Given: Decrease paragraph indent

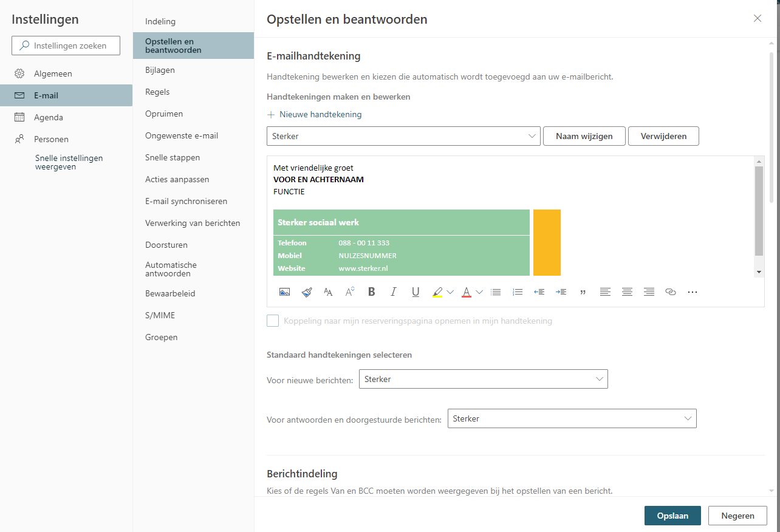Looking at the screenshot, I should tap(539, 292).
